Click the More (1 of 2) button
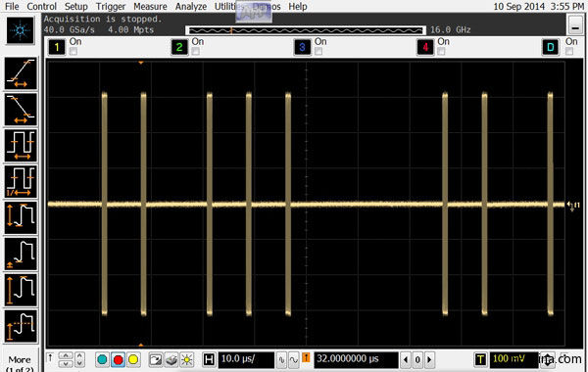This screenshot has width=588, height=372. coord(20,363)
